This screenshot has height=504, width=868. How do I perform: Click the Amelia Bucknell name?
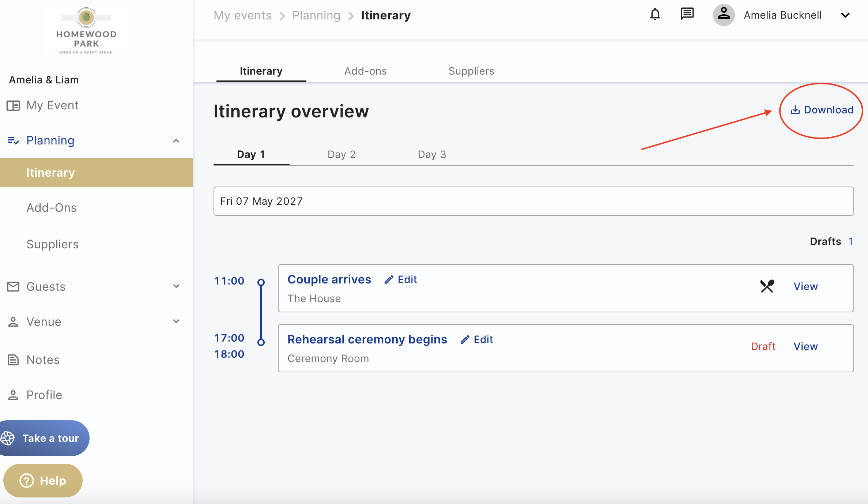click(782, 15)
